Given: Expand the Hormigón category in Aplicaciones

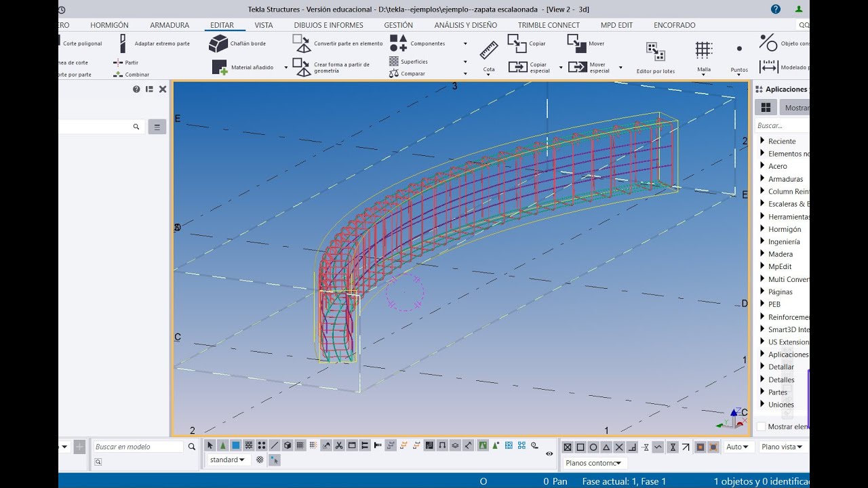Looking at the screenshot, I should (762, 229).
